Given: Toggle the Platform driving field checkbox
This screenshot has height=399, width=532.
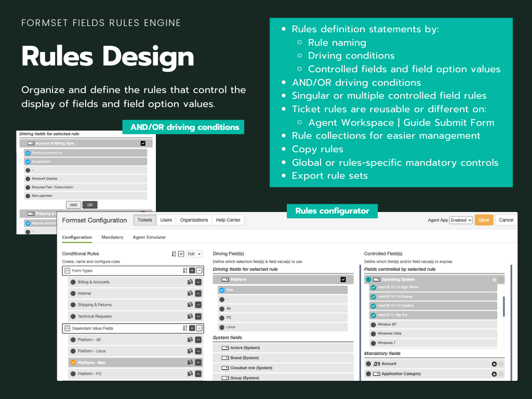Looking at the screenshot, I should (x=343, y=280).
